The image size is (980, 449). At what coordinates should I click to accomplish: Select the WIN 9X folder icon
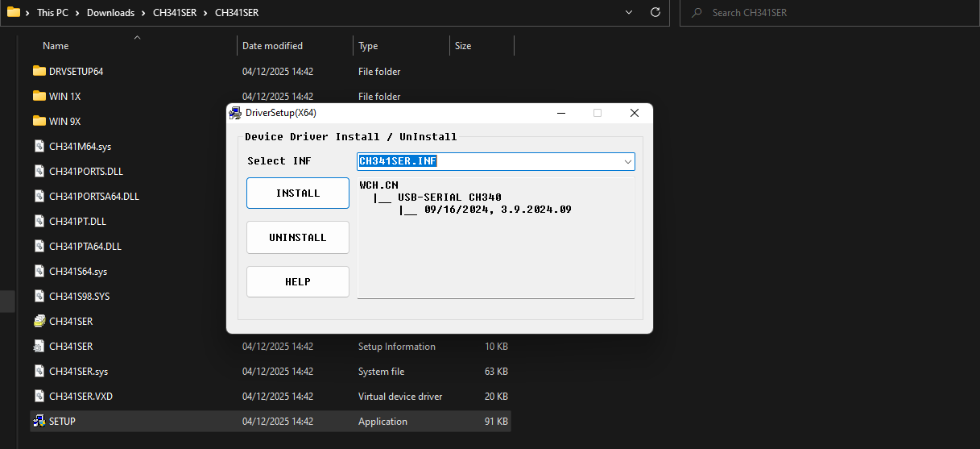coord(39,121)
